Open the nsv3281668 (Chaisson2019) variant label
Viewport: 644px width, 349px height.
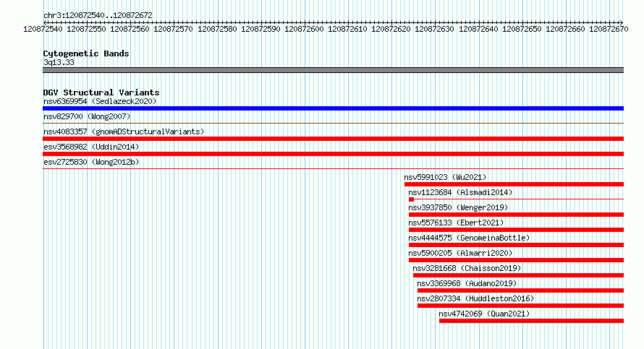tap(467, 268)
